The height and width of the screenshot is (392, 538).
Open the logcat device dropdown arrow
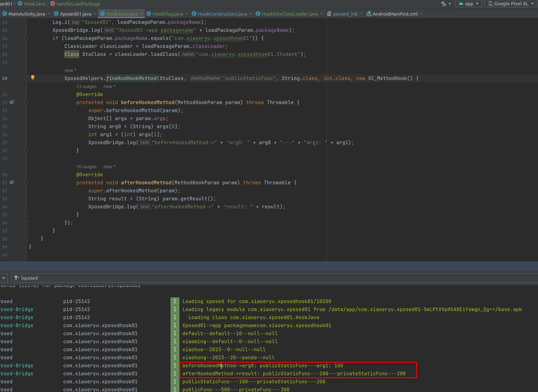click(4, 278)
